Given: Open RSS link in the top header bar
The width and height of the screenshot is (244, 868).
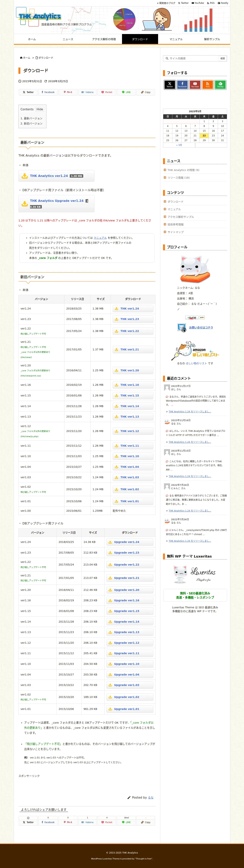Looking at the screenshot, I should 211,3.
